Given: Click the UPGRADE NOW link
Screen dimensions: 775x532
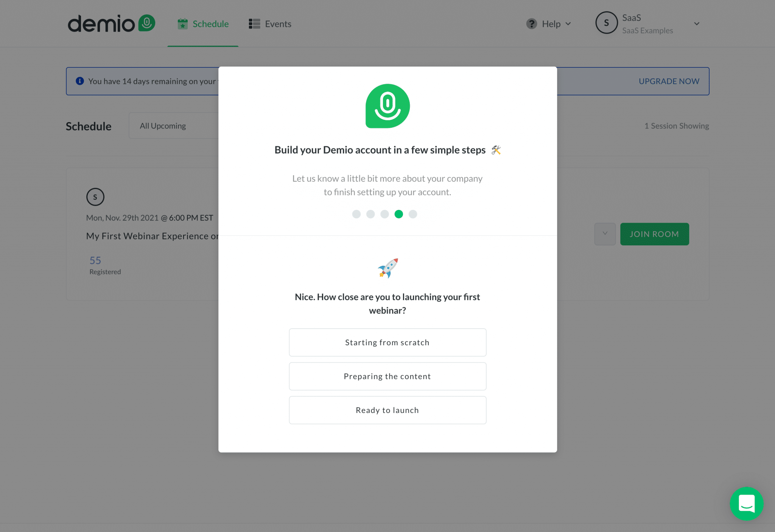Looking at the screenshot, I should (669, 81).
